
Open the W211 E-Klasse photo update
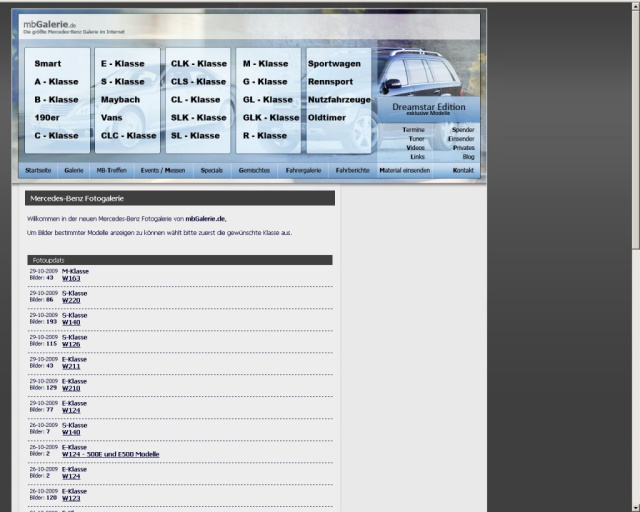coord(71,367)
